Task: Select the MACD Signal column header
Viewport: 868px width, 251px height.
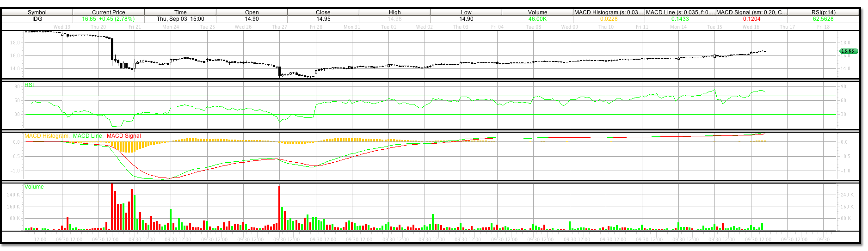Action: point(751,12)
